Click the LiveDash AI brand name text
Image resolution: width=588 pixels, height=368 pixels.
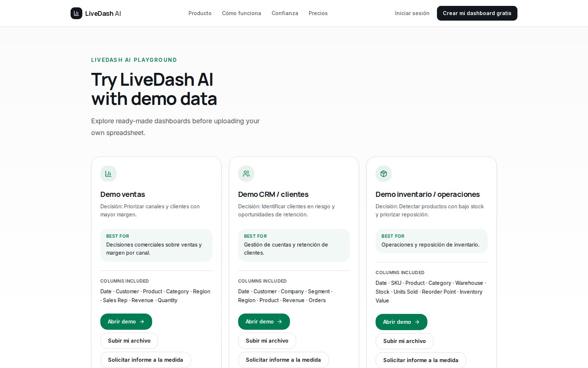click(103, 14)
